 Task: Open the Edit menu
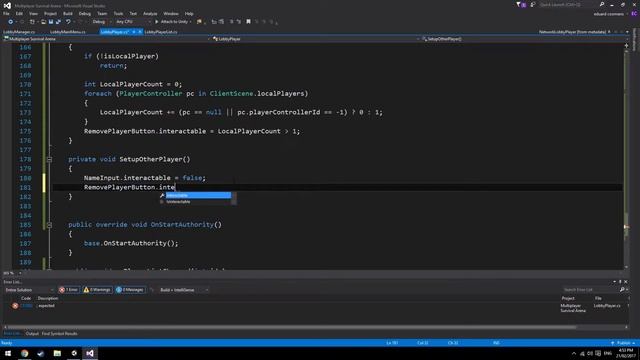click(x=19, y=13)
